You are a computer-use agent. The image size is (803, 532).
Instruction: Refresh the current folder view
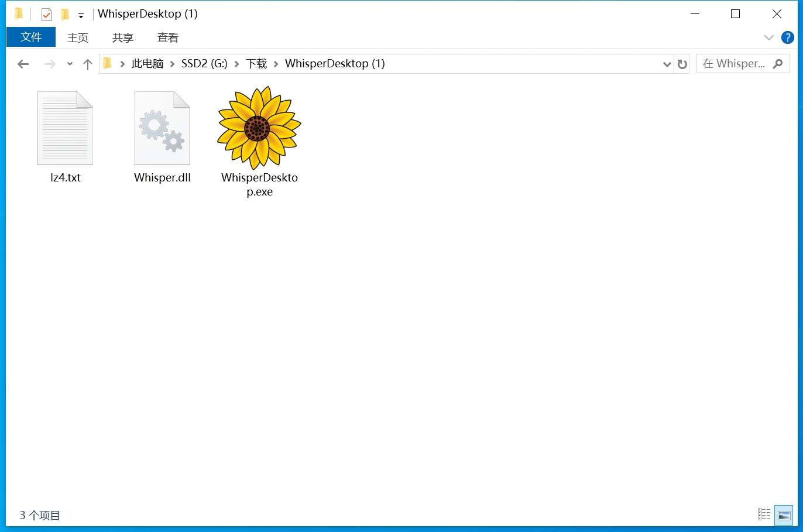[x=682, y=64]
